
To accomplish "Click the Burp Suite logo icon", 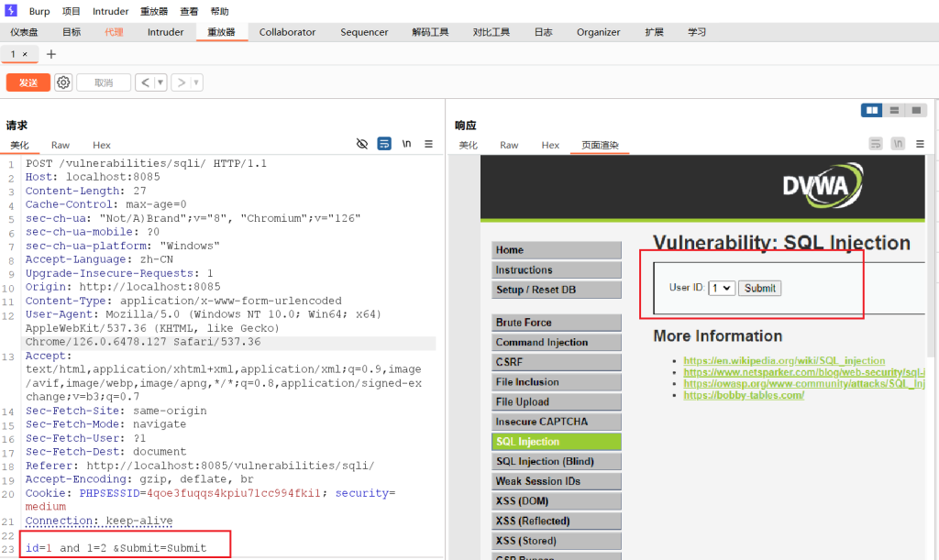I will coord(11,11).
